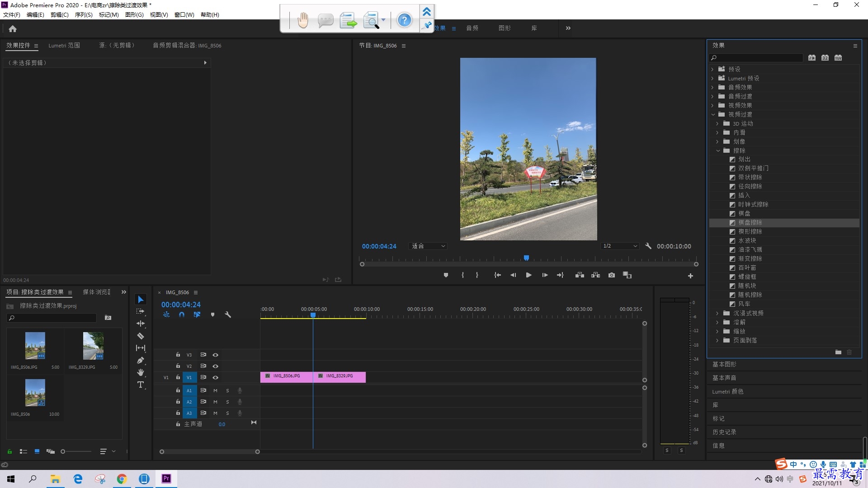Mute audio track A1

(x=215, y=390)
